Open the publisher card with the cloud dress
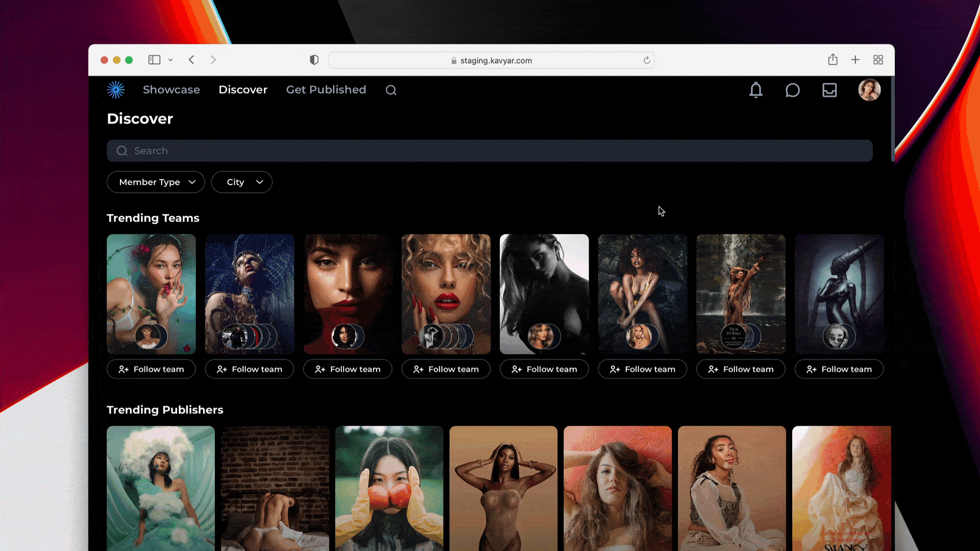Viewport: 980px width, 551px height. click(x=161, y=488)
